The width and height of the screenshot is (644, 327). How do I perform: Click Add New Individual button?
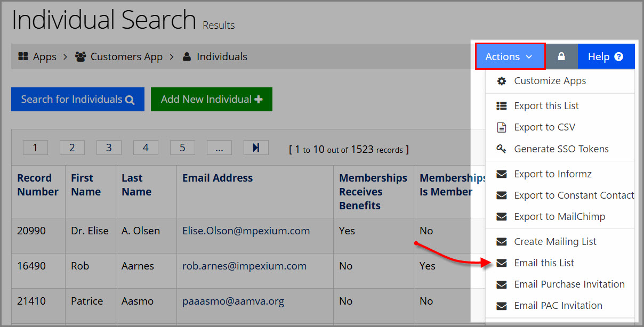point(212,100)
